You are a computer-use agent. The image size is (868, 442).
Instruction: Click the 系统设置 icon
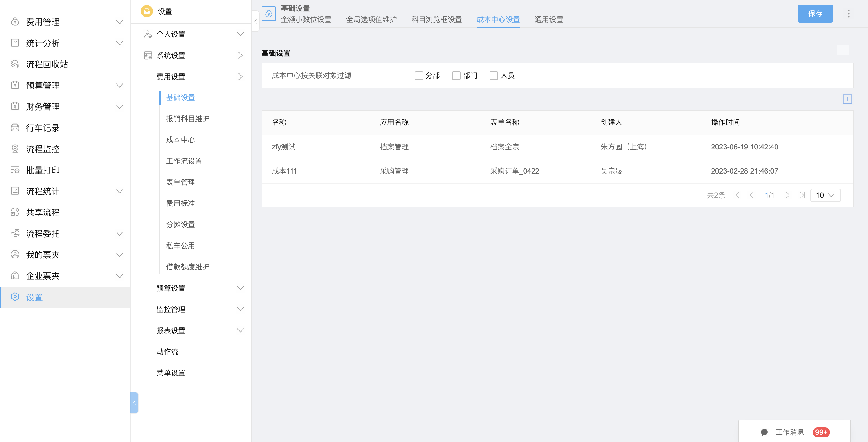click(x=148, y=55)
